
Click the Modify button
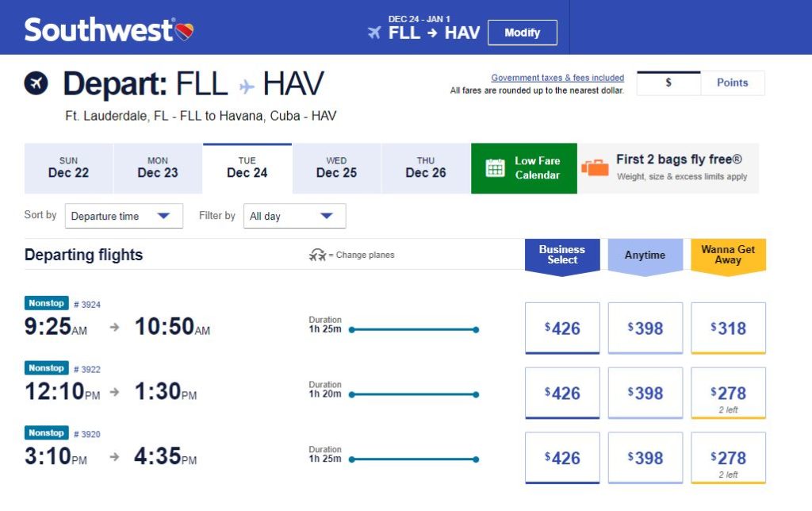click(523, 33)
